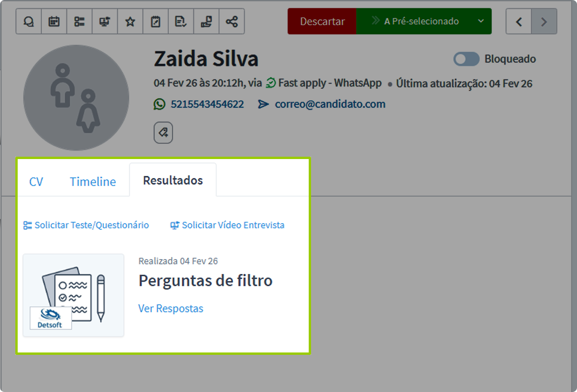Click the notepad with pencil icon
This screenshot has height=392, width=577.
click(156, 21)
